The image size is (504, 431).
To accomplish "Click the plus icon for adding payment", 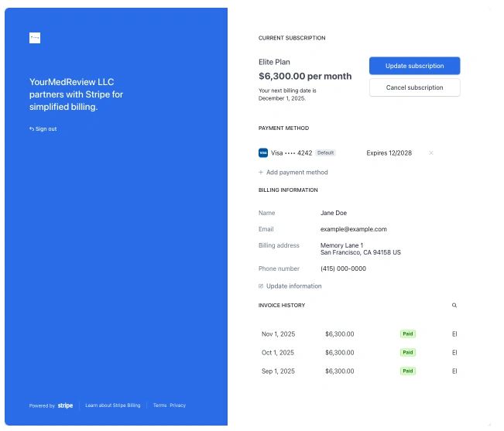I will (x=261, y=173).
